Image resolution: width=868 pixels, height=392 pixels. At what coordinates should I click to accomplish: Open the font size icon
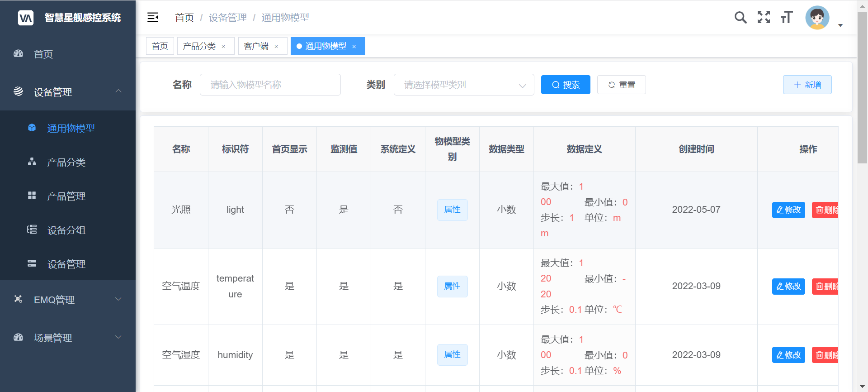pyautogui.click(x=787, y=17)
